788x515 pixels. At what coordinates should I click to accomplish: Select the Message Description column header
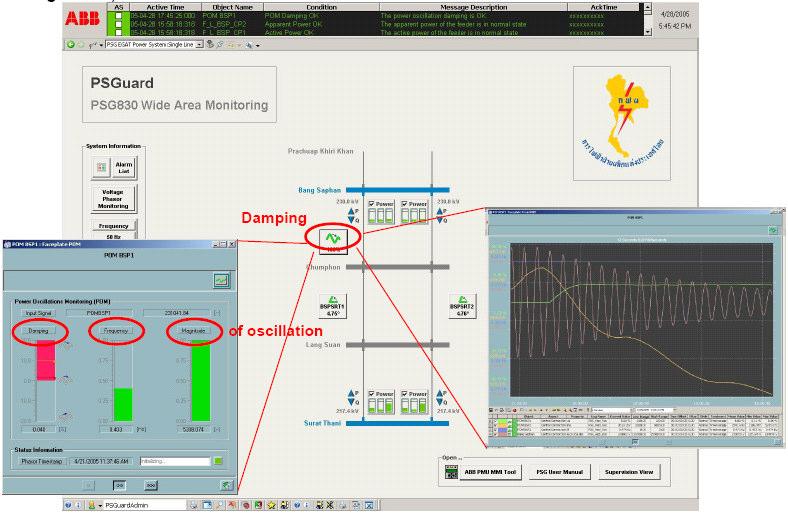coord(473,7)
